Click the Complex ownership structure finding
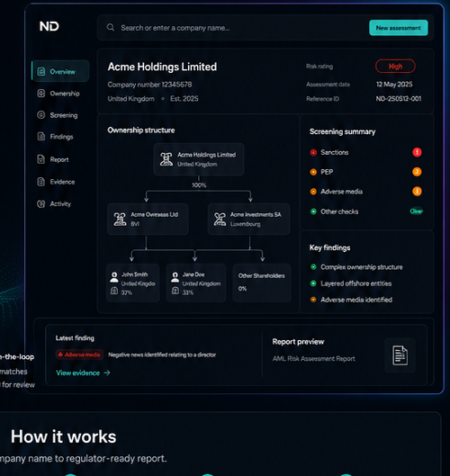The height and width of the screenshot is (476, 450). tap(361, 267)
